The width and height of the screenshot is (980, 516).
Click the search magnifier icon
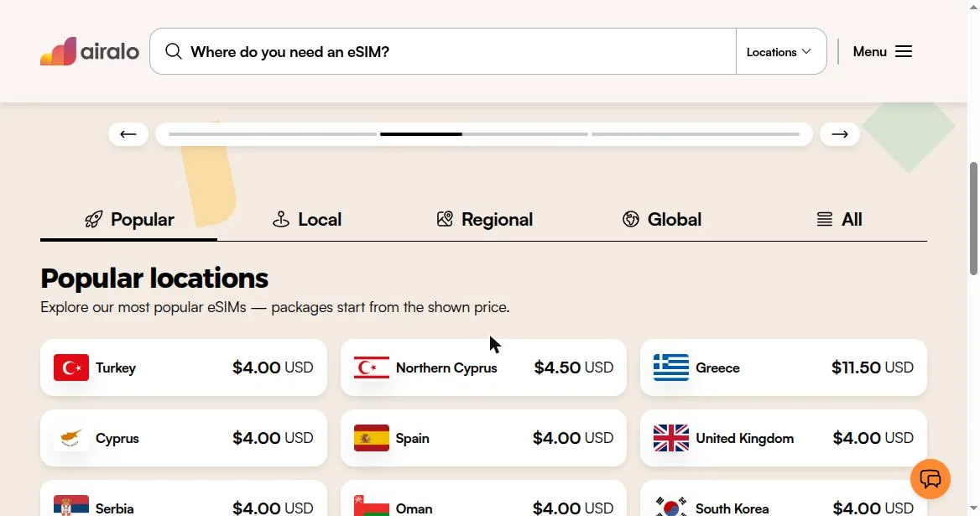[x=173, y=51]
